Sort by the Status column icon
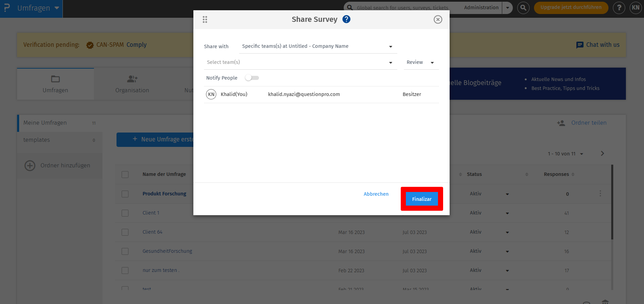 pos(526,175)
